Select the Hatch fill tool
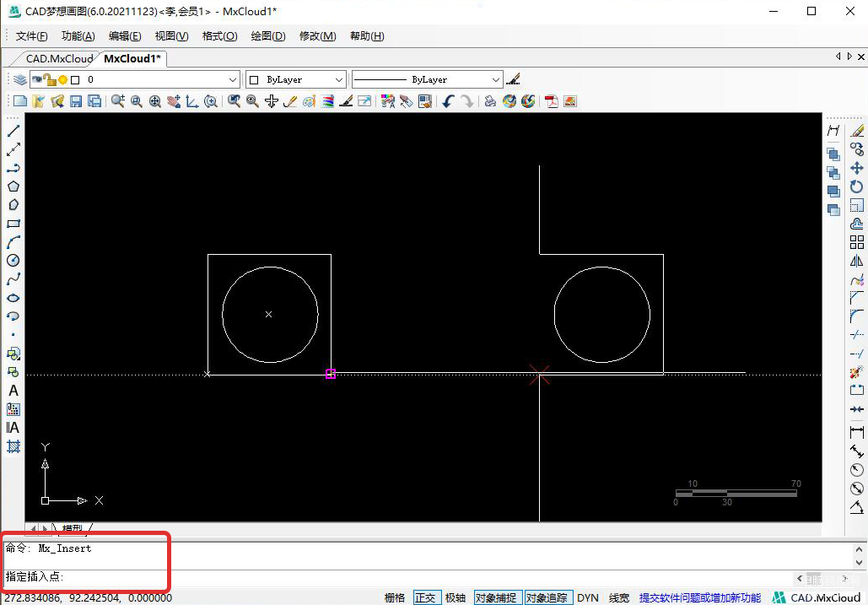This screenshot has width=868, height=605. coord(13,446)
